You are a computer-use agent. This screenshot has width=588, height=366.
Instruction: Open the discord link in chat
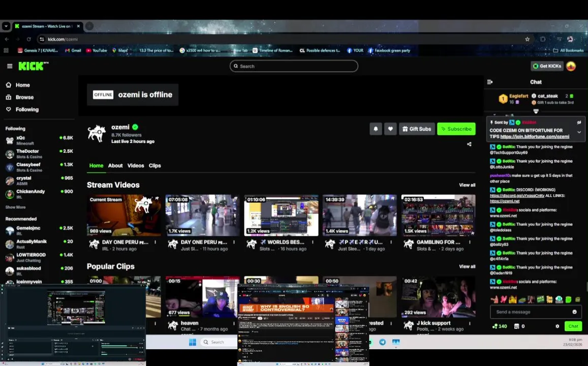[x=517, y=195]
